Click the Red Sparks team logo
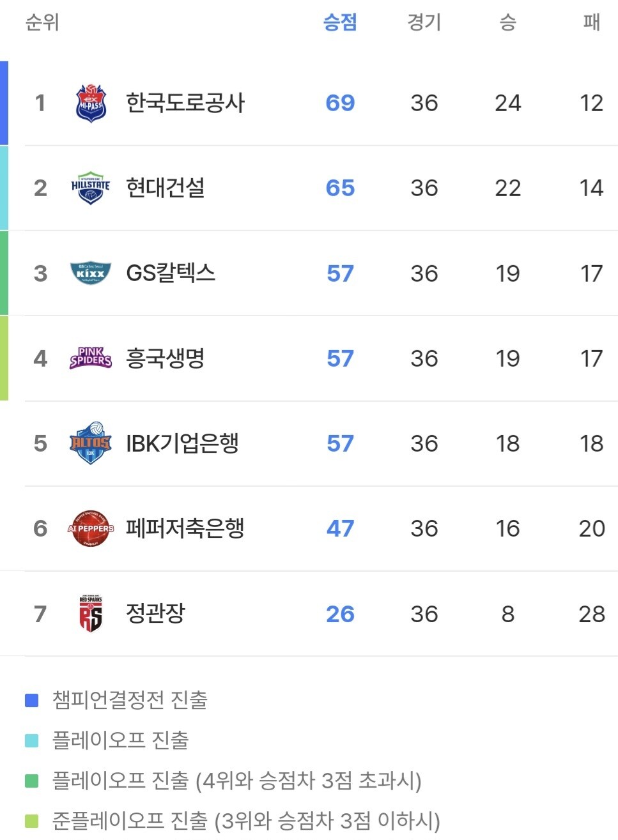The image size is (618, 840). tap(91, 614)
